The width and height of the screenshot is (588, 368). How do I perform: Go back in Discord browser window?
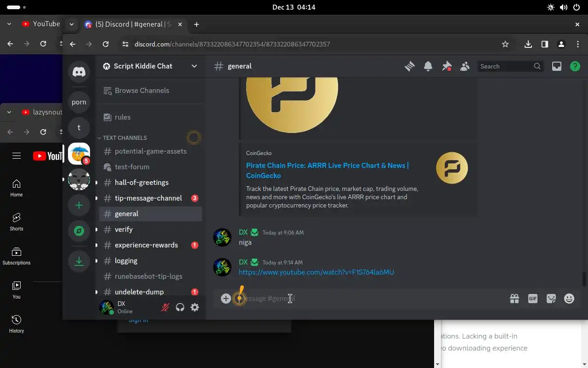73,44
